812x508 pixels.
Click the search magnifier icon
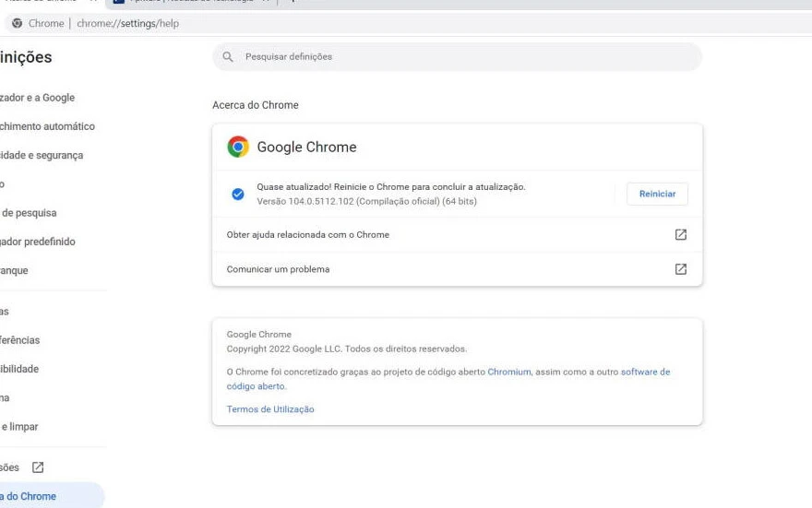(x=228, y=56)
